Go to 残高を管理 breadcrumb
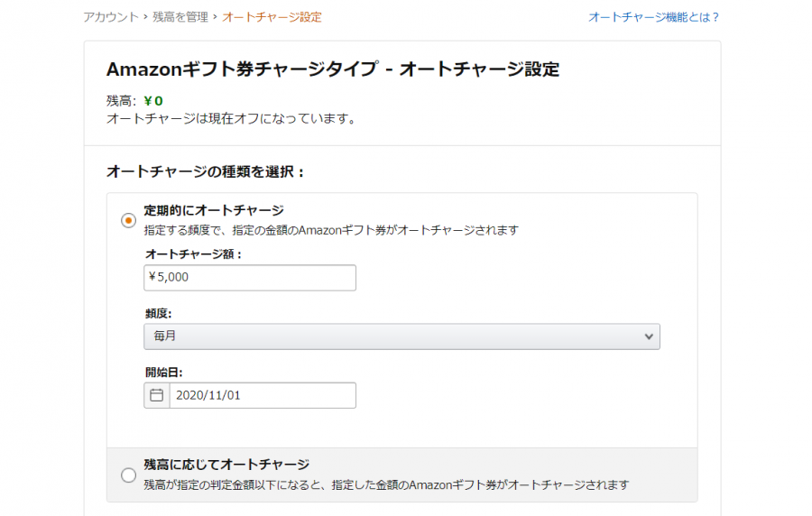Image resolution: width=812 pixels, height=516 pixels. point(180,17)
